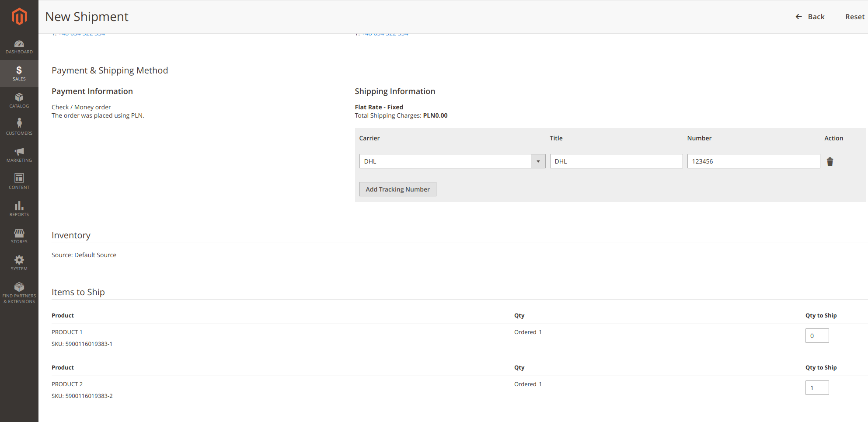Open the Marketing megaphone menu
The width and height of the screenshot is (868, 422).
pos(19,155)
